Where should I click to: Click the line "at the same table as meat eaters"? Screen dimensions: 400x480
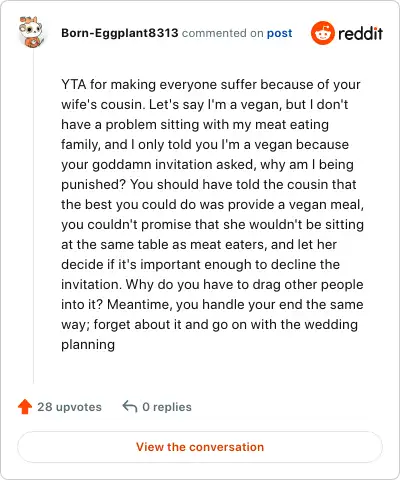pyautogui.click(x=199, y=245)
